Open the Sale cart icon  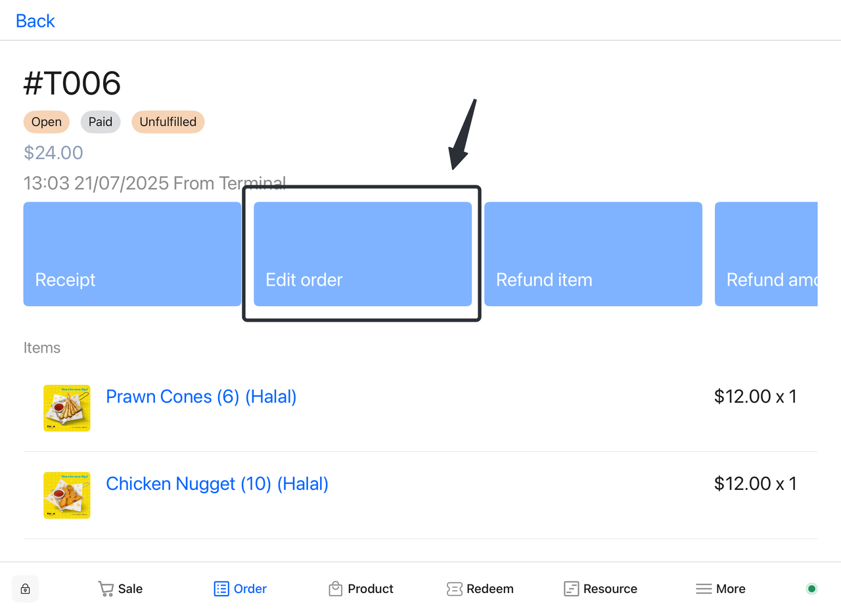106,588
